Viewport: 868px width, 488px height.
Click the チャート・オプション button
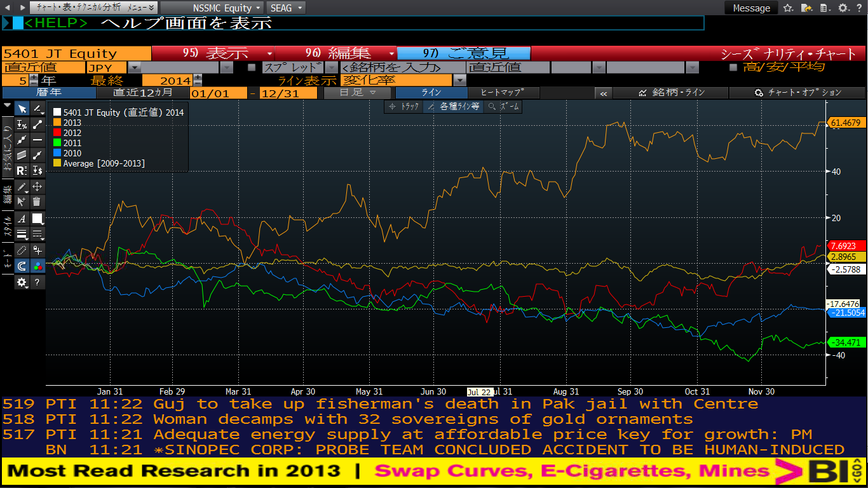pos(796,93)
